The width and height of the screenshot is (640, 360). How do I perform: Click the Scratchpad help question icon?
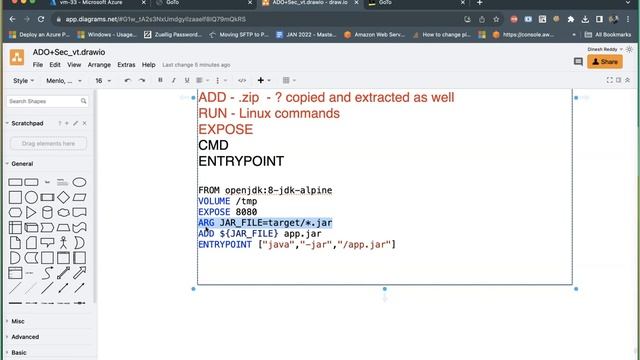click(x=60, y=123)
